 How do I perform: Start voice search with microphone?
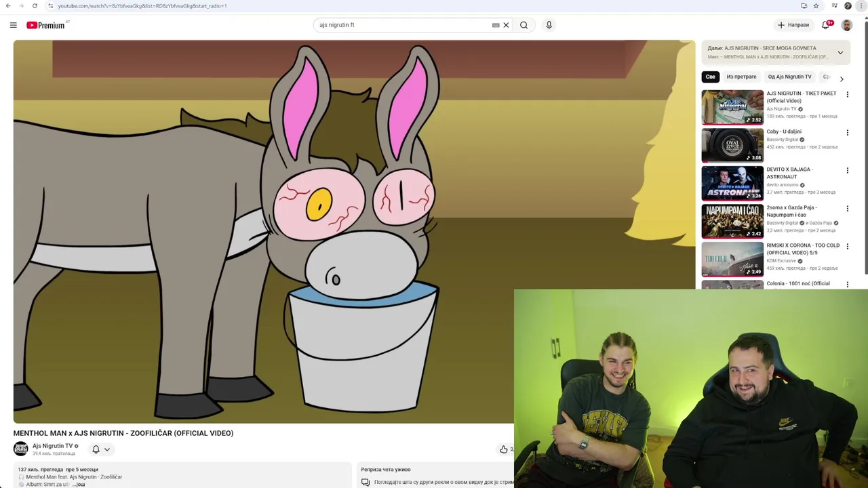pyautogui.click(x=549, y=25)
